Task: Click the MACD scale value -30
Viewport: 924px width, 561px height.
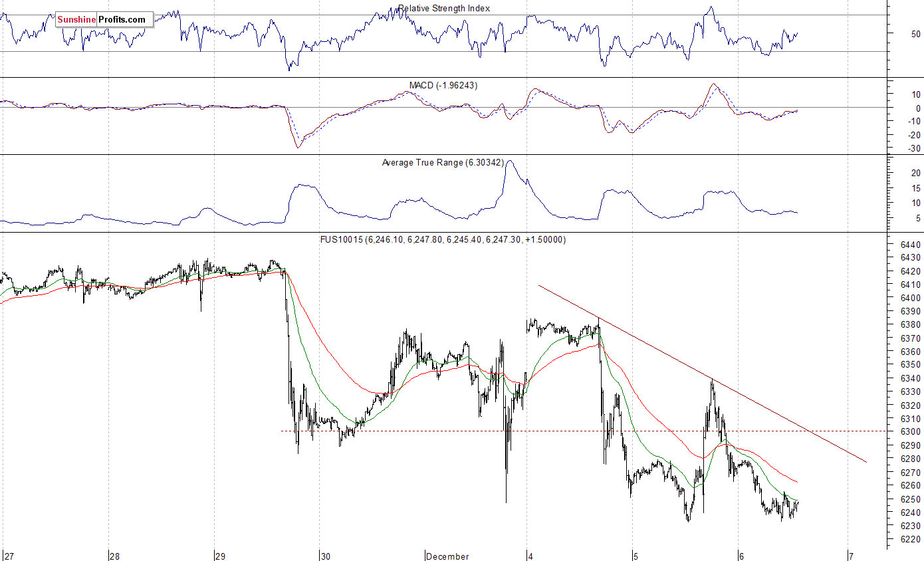Action: [x=913, y=148]
